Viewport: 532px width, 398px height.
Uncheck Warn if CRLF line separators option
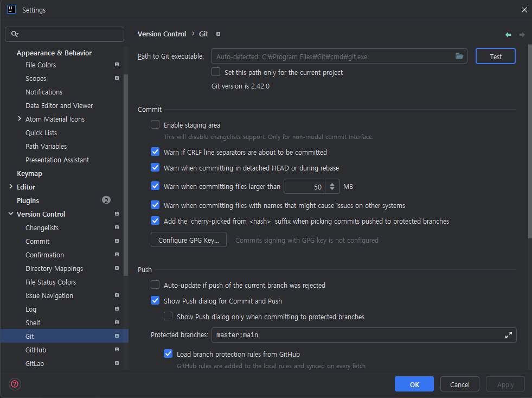coord(155,152)
